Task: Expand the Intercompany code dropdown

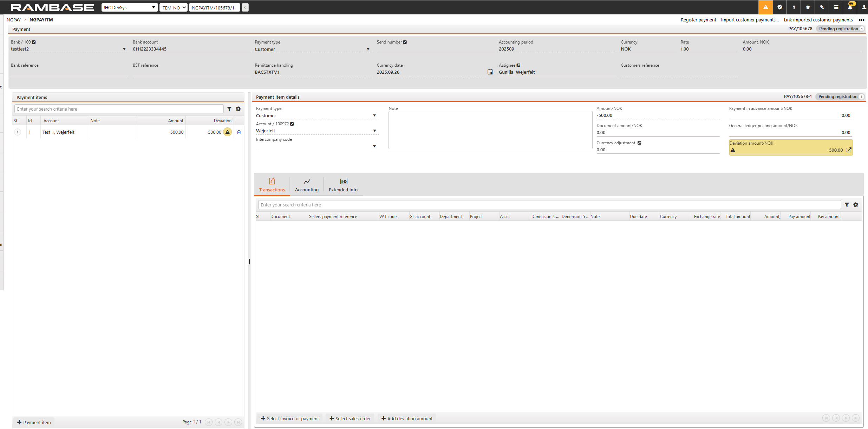Action: [374, 146]
